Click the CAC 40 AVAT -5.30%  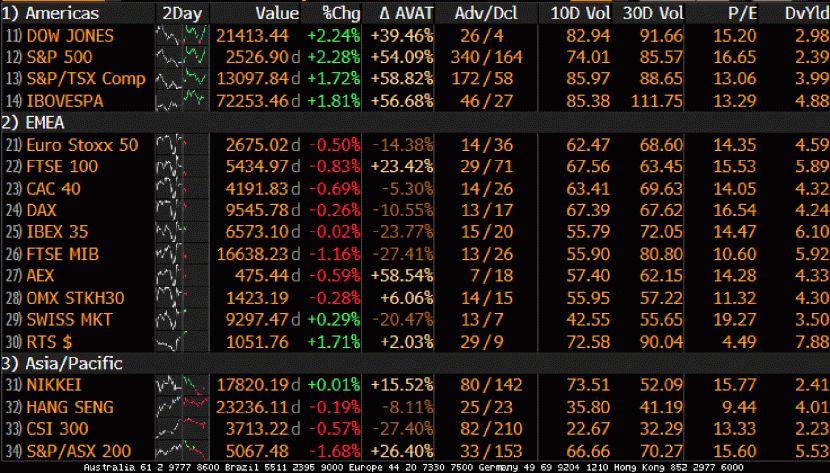408,189
